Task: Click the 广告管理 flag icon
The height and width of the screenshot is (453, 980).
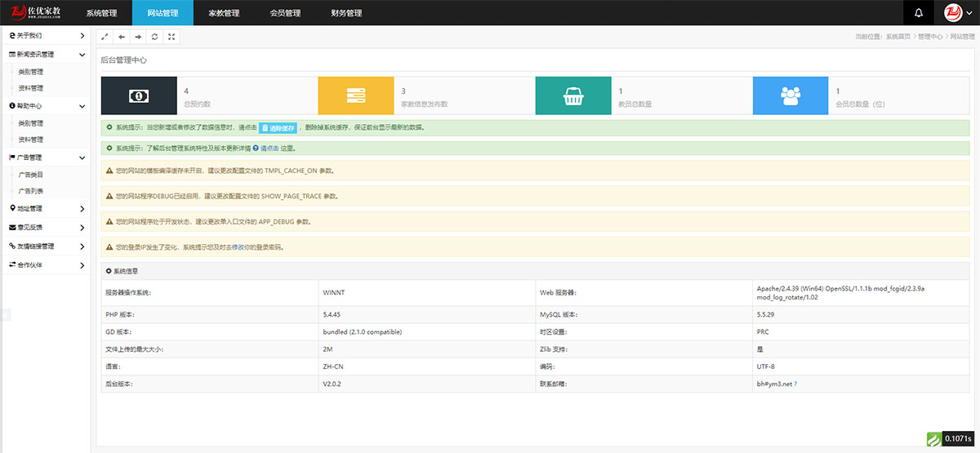Action: 11,158
